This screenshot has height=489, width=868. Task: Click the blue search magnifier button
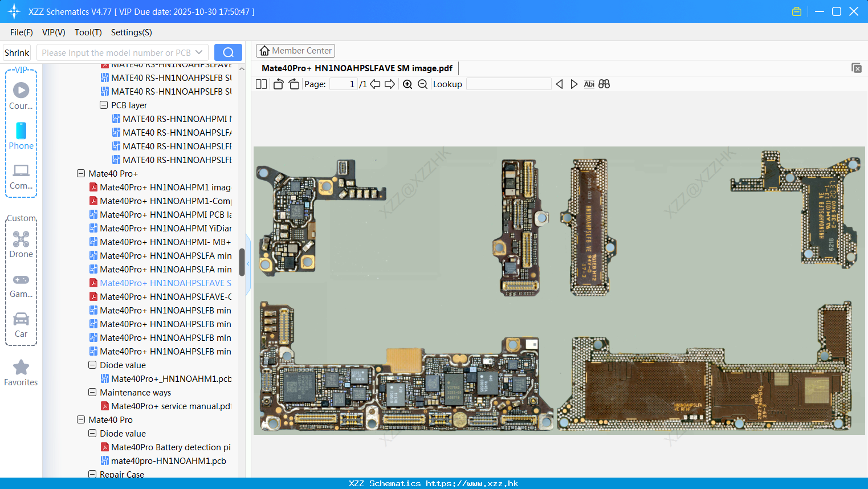[x=228, y=52]
